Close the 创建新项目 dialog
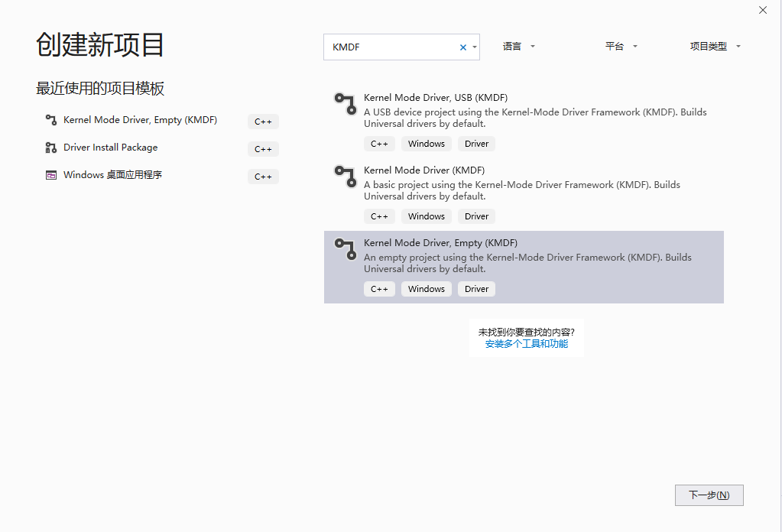This screenshot has width=782, height=532. [x=762, y=10]
